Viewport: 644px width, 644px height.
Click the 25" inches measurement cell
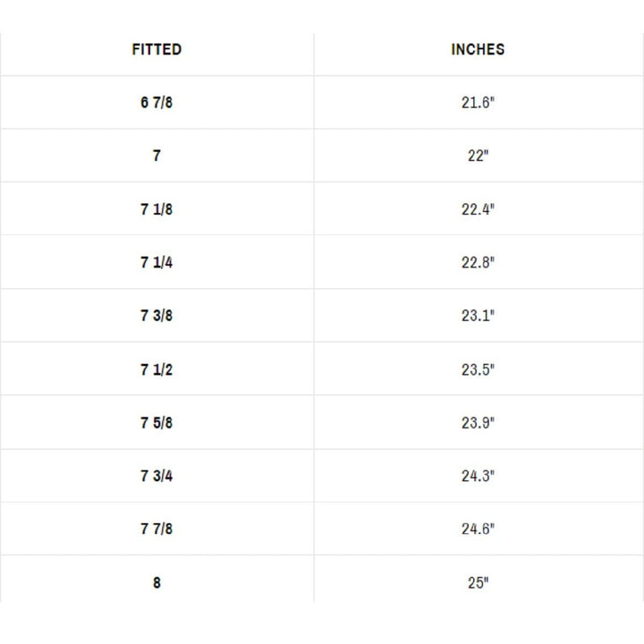[x=478, y=583]
